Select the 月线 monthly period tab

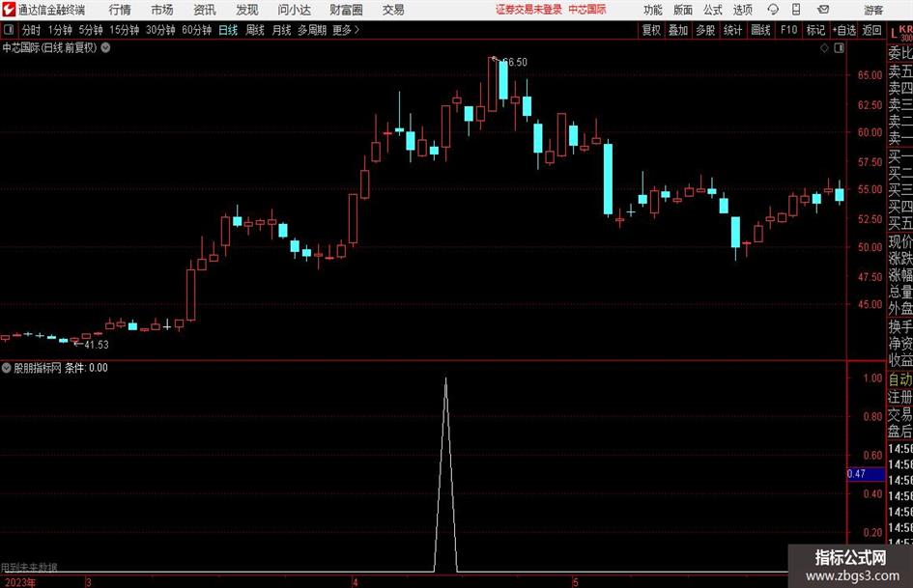point(281,30)
